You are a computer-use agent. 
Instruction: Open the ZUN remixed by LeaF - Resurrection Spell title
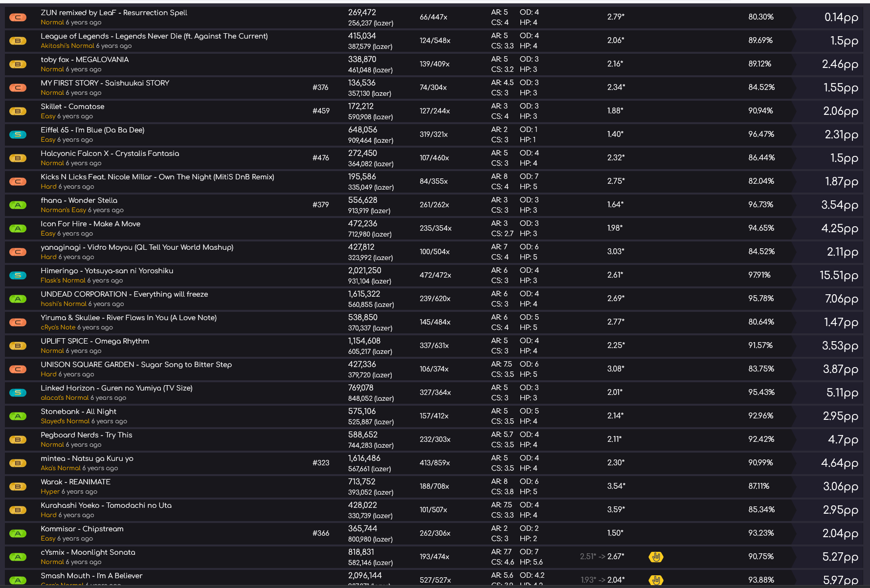pyautogui.click(x=114, y=13)
